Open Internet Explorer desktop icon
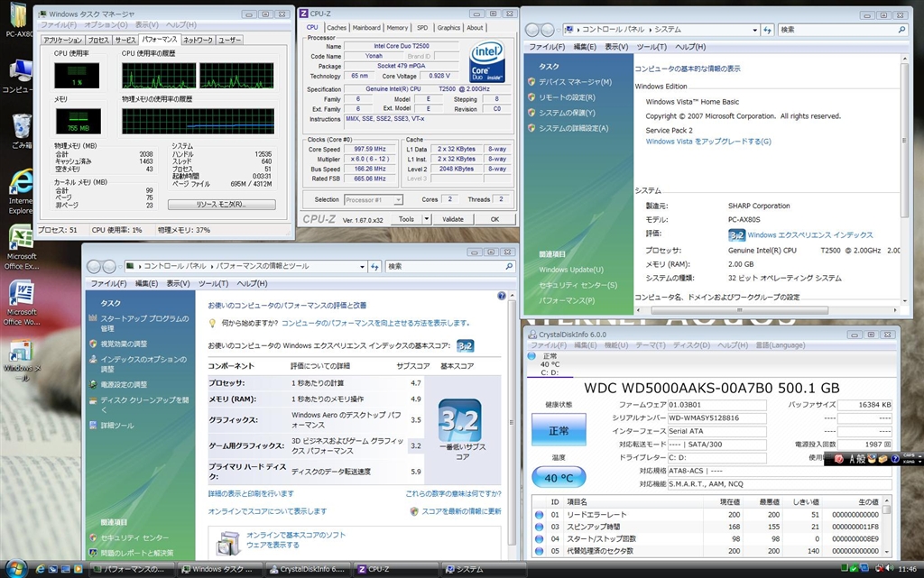 pos(21,184)
